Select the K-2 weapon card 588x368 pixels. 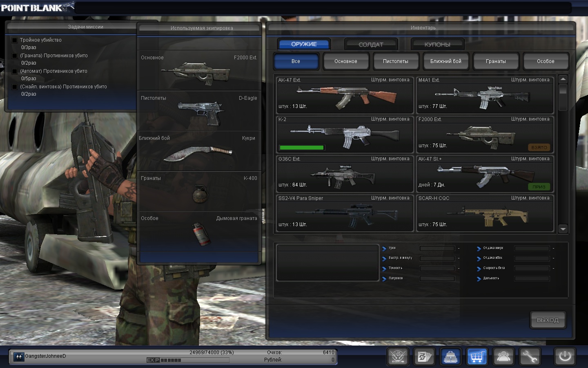(x=345, y=135)
